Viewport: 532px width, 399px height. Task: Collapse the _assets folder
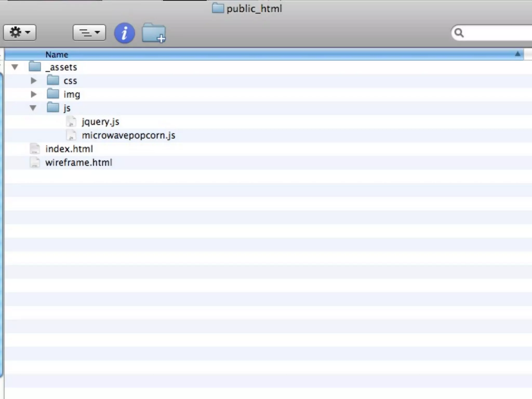pos(15,67)
